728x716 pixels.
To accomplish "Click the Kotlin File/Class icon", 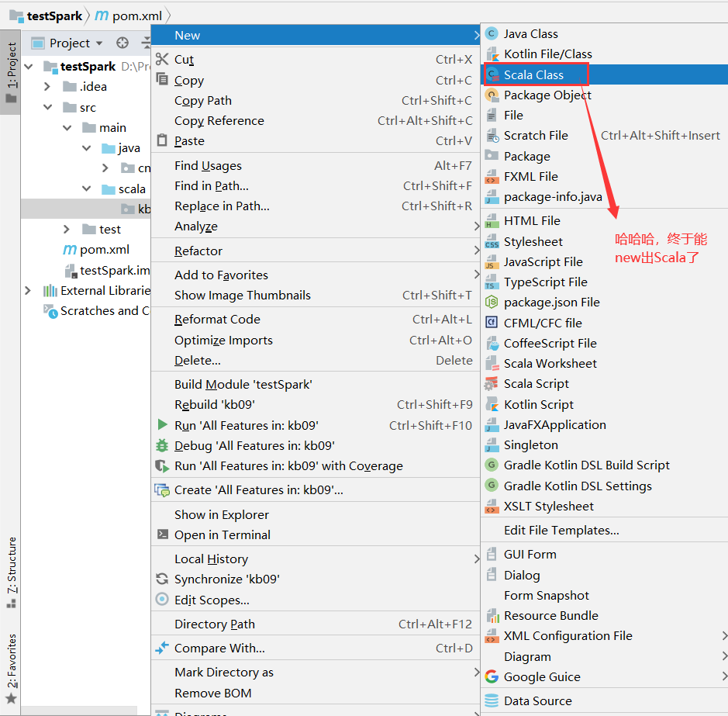I will pyautogui.click(x=492, y=54).
